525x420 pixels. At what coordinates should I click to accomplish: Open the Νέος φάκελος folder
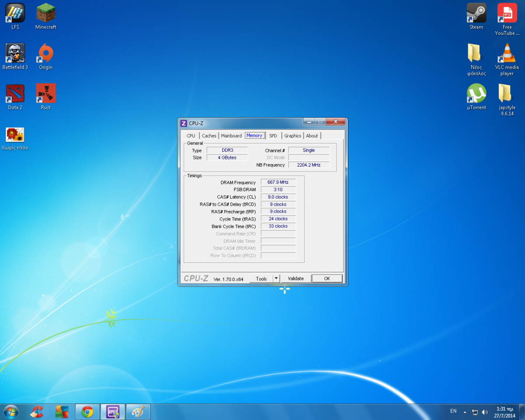476,59
